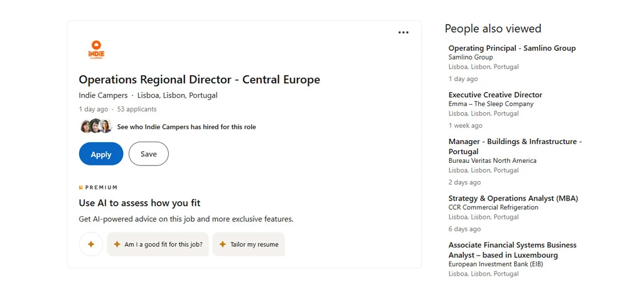Image resolution: width=644 pixels, height=292 pixels.
Task: Open Executive Creative Director job listing
Action: pos(495,95)
